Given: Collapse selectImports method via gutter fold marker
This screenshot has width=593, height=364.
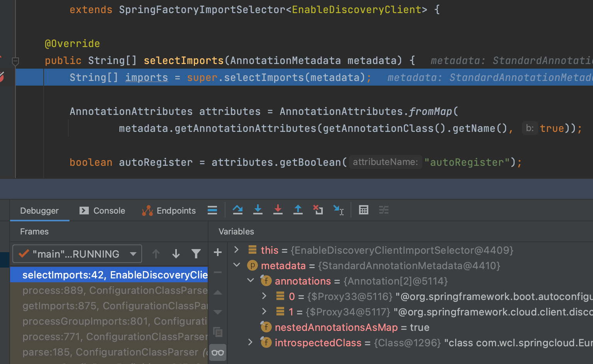Looking at the screenshot, I should [x=15, y=61].
